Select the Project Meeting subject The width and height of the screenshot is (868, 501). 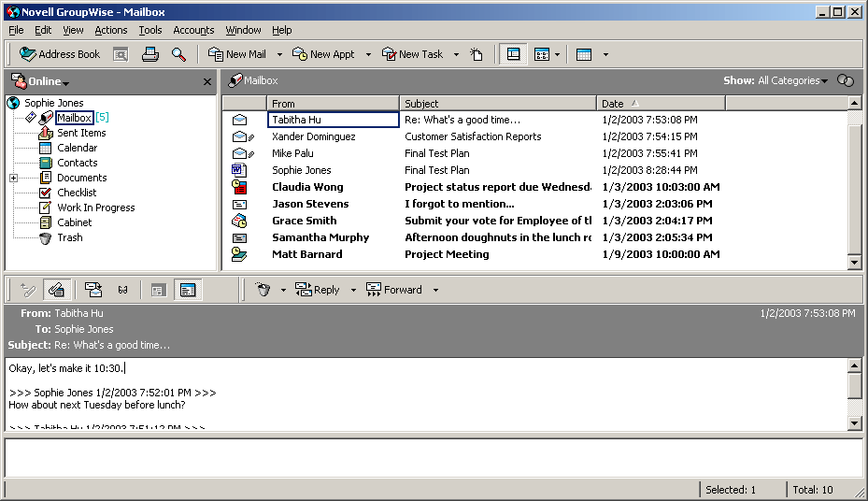tap(447, 254)
